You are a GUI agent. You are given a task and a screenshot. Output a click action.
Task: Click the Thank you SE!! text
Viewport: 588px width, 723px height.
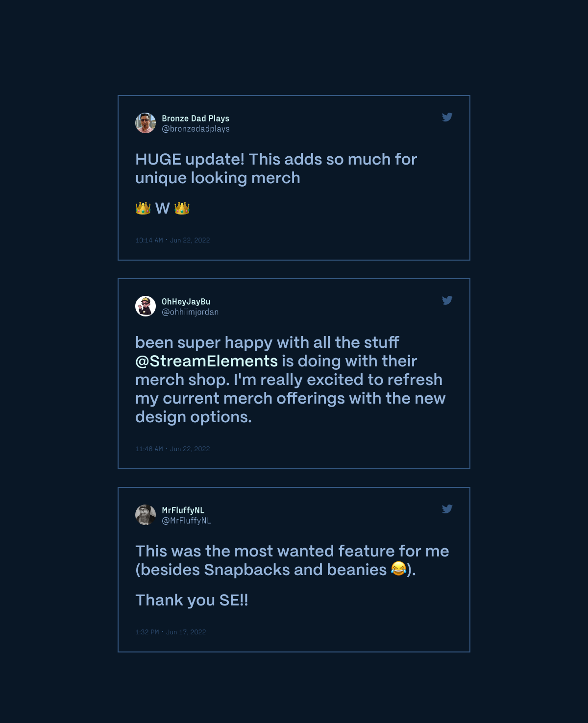(x=192, y=600)
